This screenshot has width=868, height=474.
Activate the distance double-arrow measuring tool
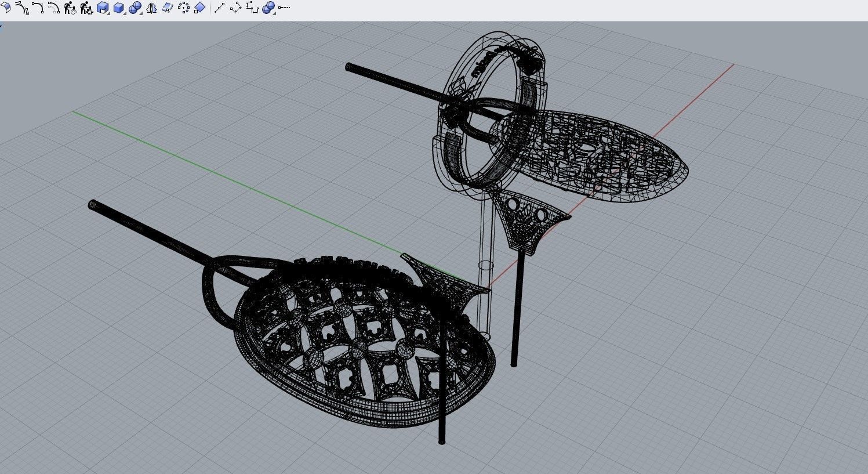pyautogui.click(x=236, y=8)
